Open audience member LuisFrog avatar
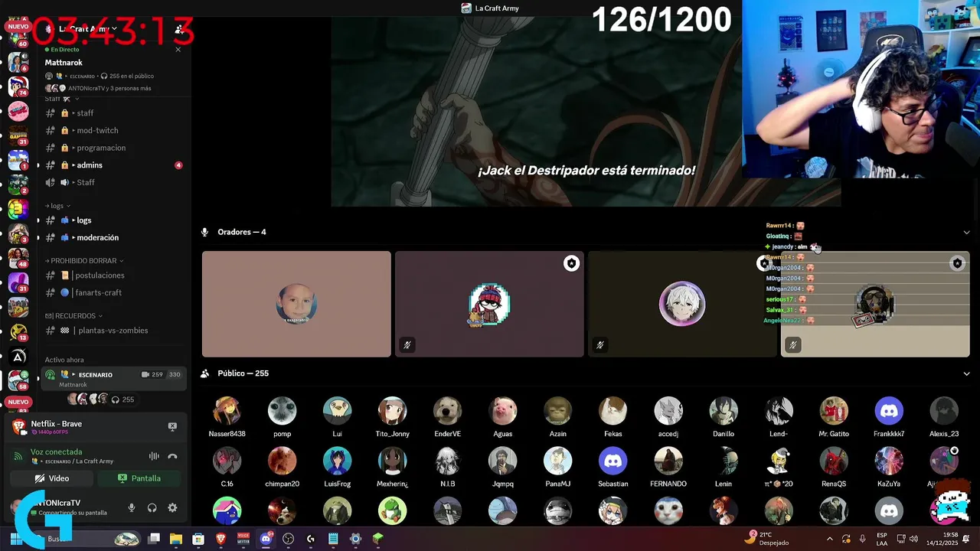The height and width of the screenshot is (551, 980). pos(337,461)
